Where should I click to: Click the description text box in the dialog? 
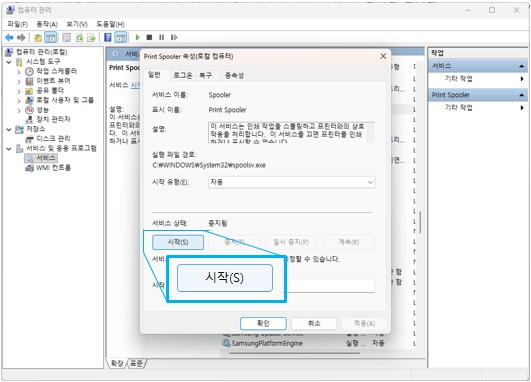tap(291, 132)
